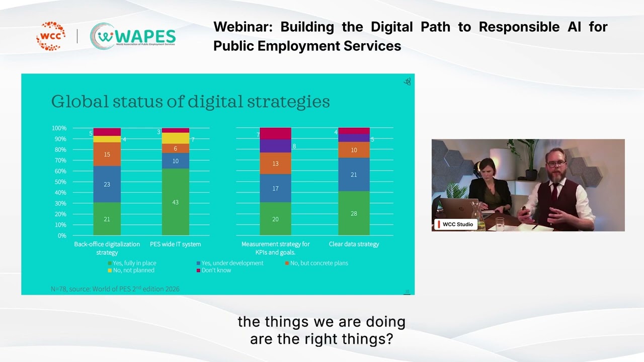Click the 'N=78, source: World of PES' footnote
Screen dimensions: 644x362
pos(115,289)
